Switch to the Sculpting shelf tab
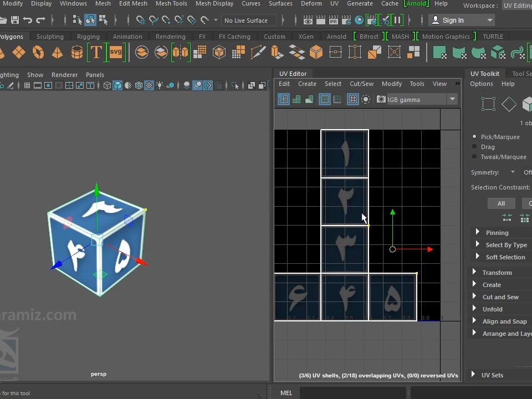 coord(50,37)
